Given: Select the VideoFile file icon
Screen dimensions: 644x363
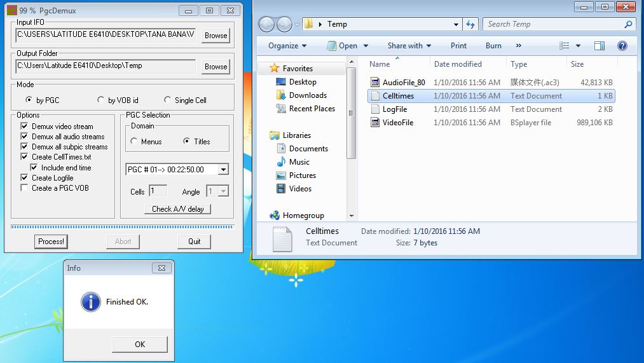Looking at the screenshot, I should point(375,122).
